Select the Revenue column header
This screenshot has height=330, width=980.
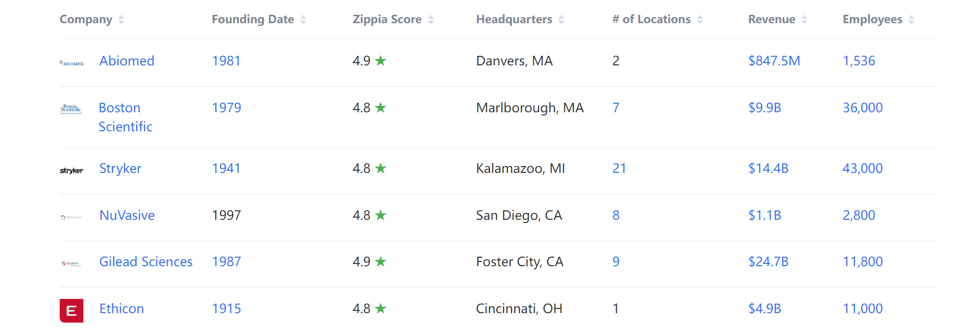pos(772,20)
